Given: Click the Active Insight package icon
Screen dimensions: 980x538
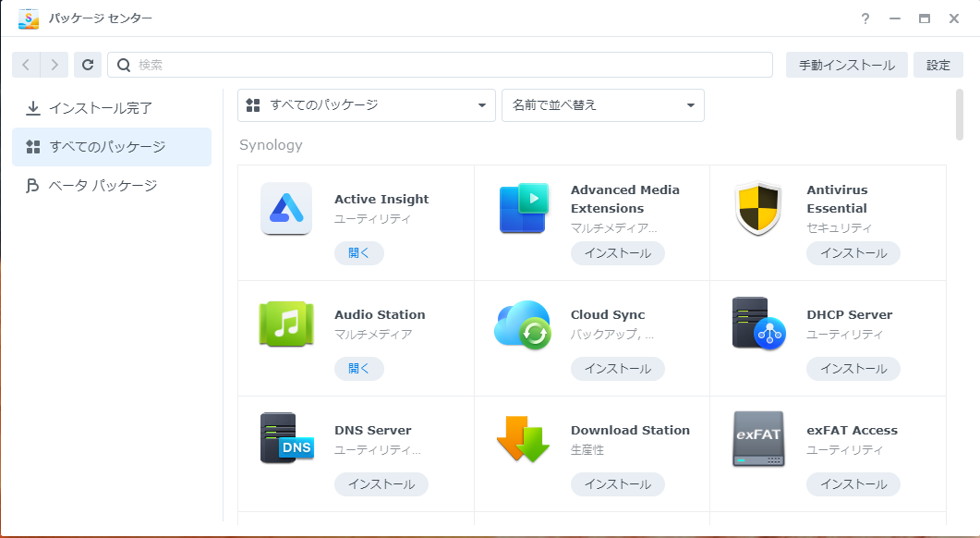Looking at the screenshot, I should (x=286, y=208).
